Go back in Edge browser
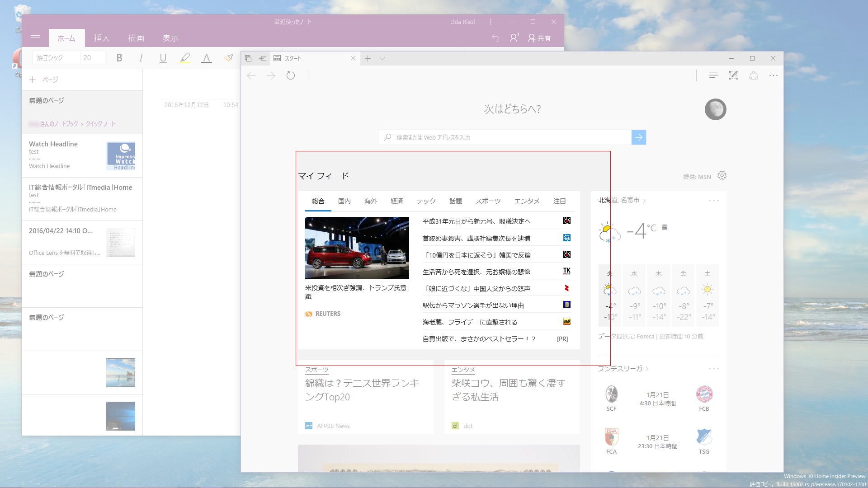The height and width of the screenshot is (488, 868). click(x=251, y=76)
